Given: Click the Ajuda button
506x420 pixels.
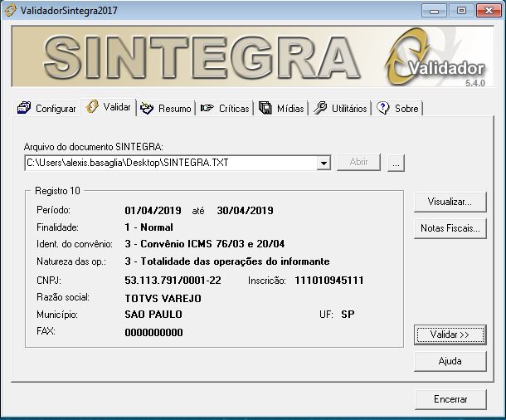Looking at the screenshot, I should [x=450, y=361].
